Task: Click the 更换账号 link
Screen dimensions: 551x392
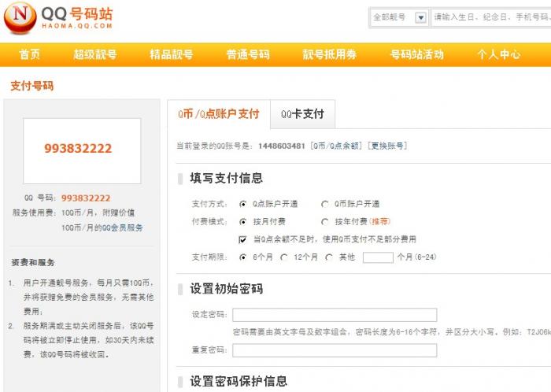Action: pyautogui.click(x=387, y=146)
